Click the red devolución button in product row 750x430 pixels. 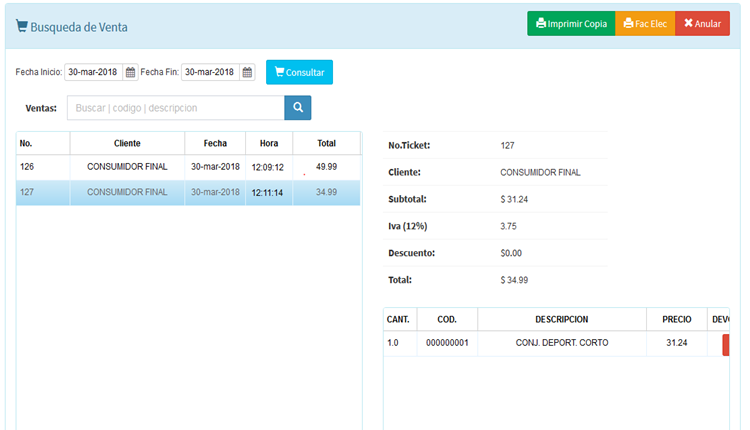point(726,344)
